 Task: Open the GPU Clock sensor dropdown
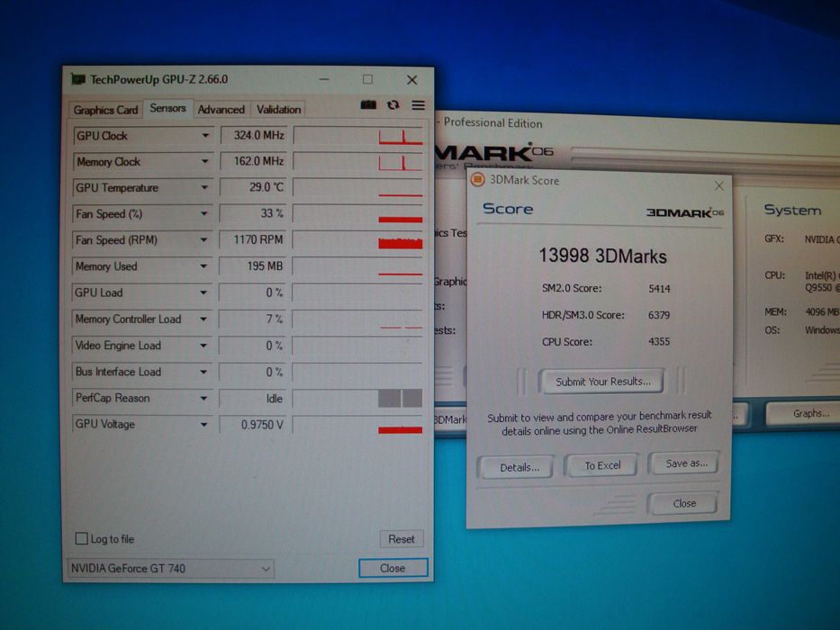205,136
